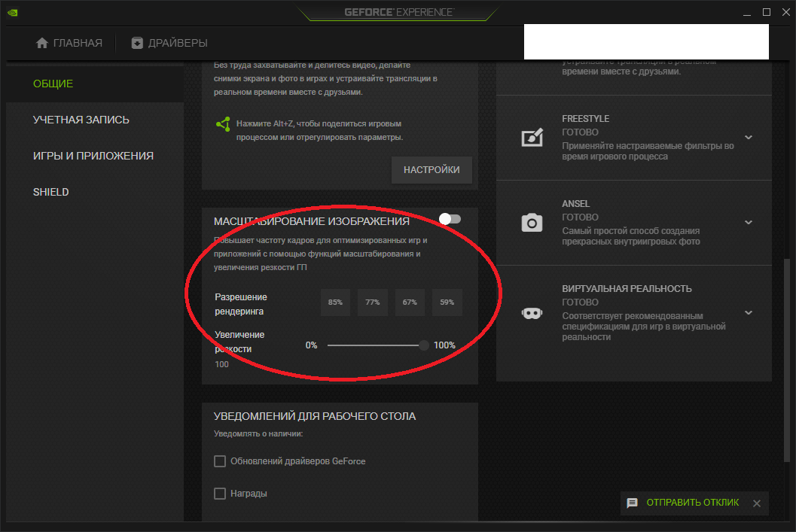796x532 pixels.
Task: Choose 85% render resolution
Action: (335, 302)
